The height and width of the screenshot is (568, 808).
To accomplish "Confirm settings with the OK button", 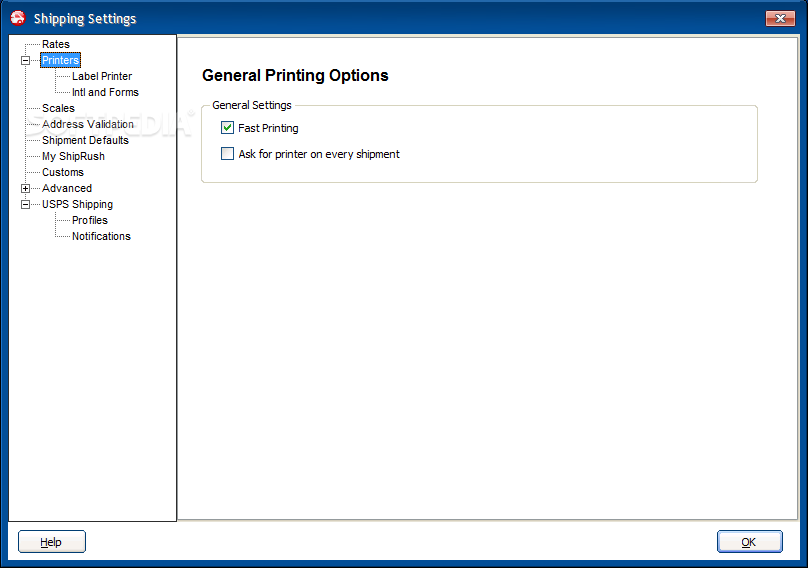I will [x=749, y=542].
